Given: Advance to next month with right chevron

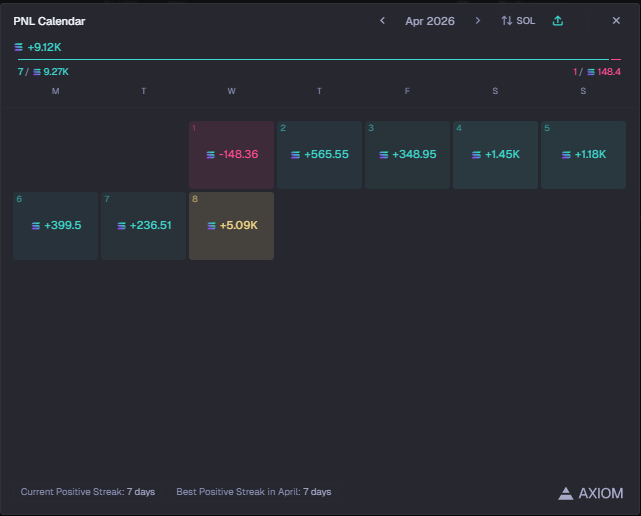Looking at the screenshot, I should coord(477,20).
